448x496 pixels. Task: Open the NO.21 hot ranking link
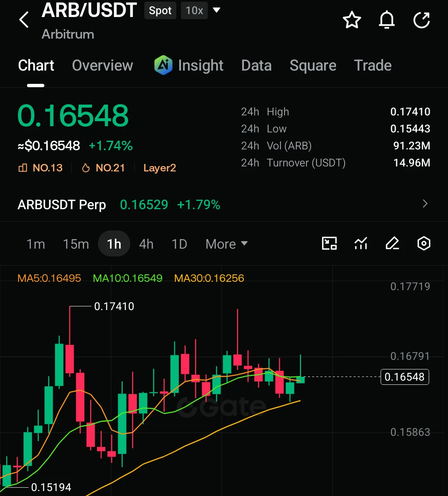tap(110, 168)
